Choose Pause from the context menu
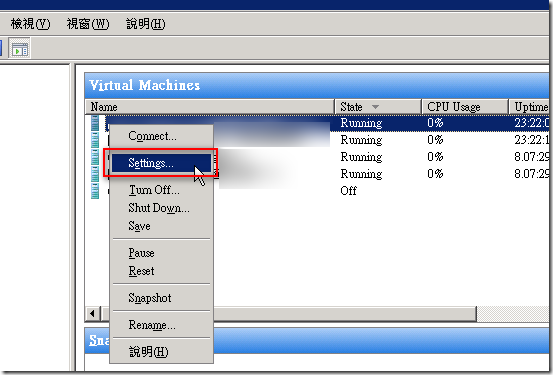553x375 pixels. [162, 253]
